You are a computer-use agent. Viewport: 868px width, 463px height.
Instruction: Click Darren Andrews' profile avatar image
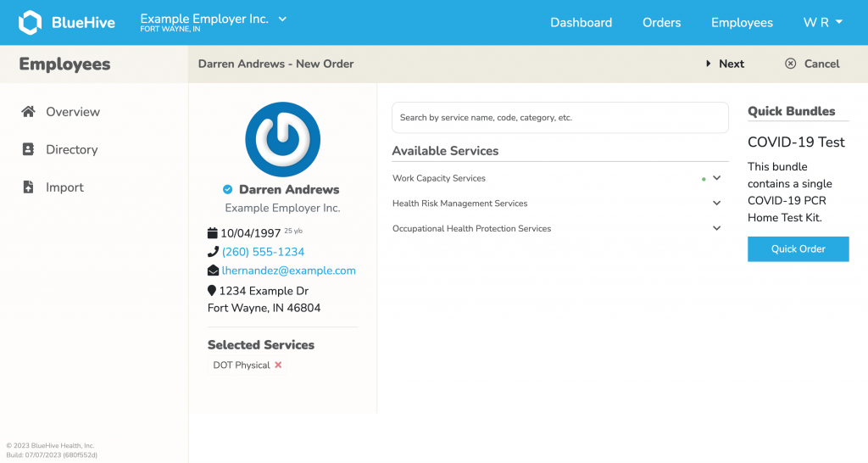coord(282,139)
